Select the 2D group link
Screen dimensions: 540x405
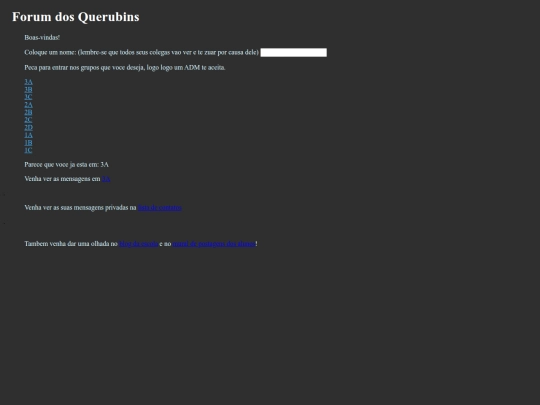28,127
